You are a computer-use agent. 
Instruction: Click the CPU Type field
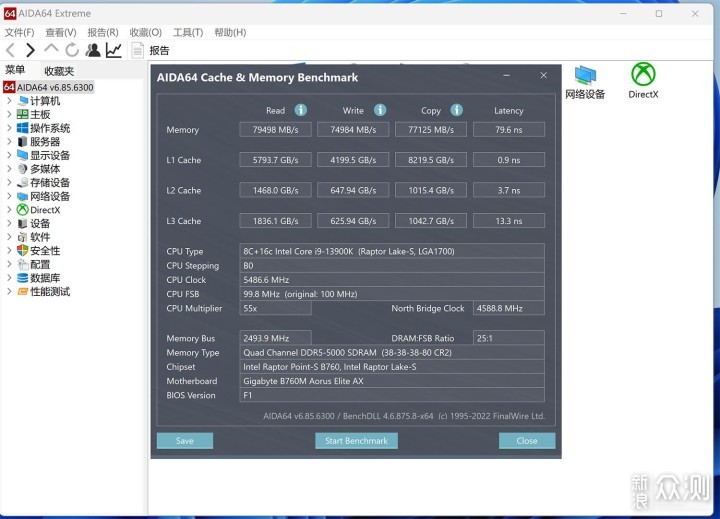coord(392,251)
